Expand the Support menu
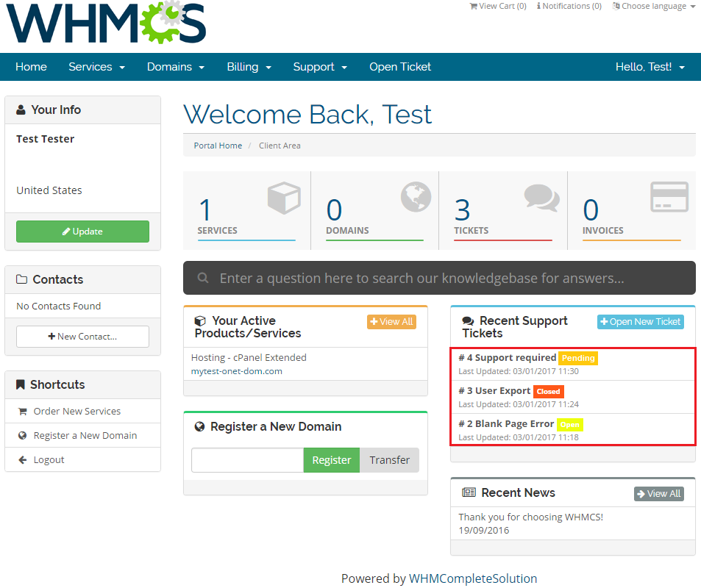 pos(320,67)
